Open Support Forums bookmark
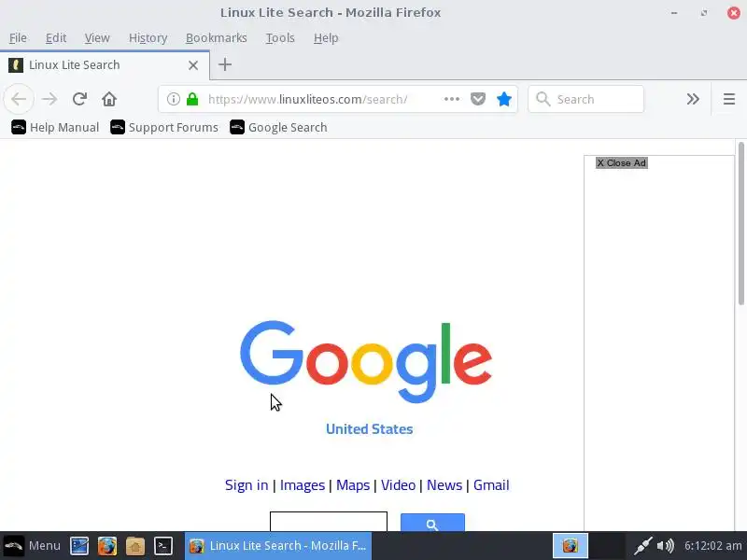 click(164, 127)
